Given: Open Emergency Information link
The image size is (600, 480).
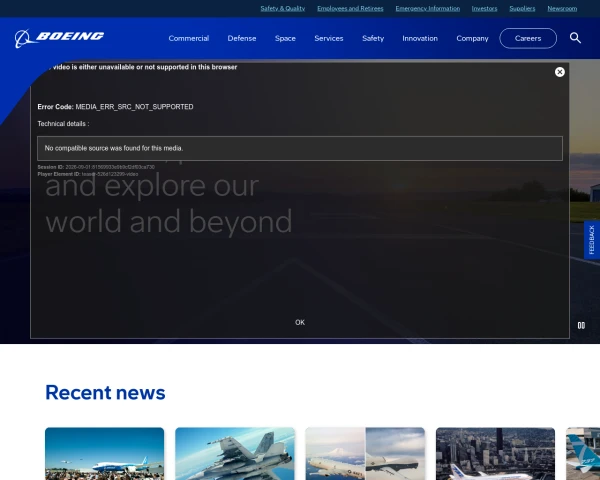Looking at the screenshot, I should pos(428,8).
